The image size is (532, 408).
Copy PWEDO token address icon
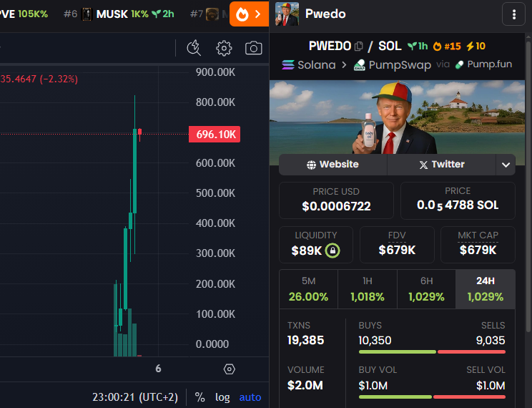pos(358,47)
